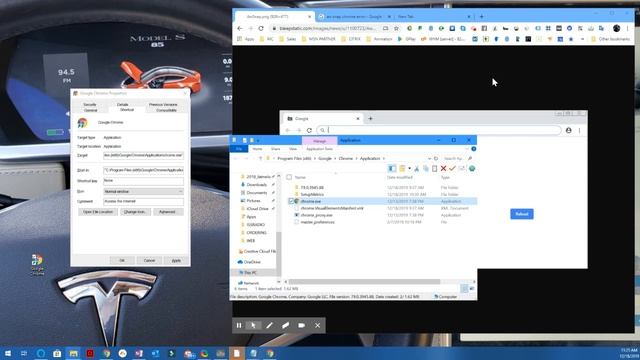Select the chrome_proxy.exe file row
The image size is (640, 360).
[x=382, y=215]
